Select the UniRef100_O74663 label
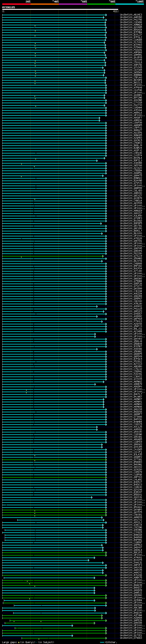The width and height of the screenshot is (146, 644). coord(131,638)
